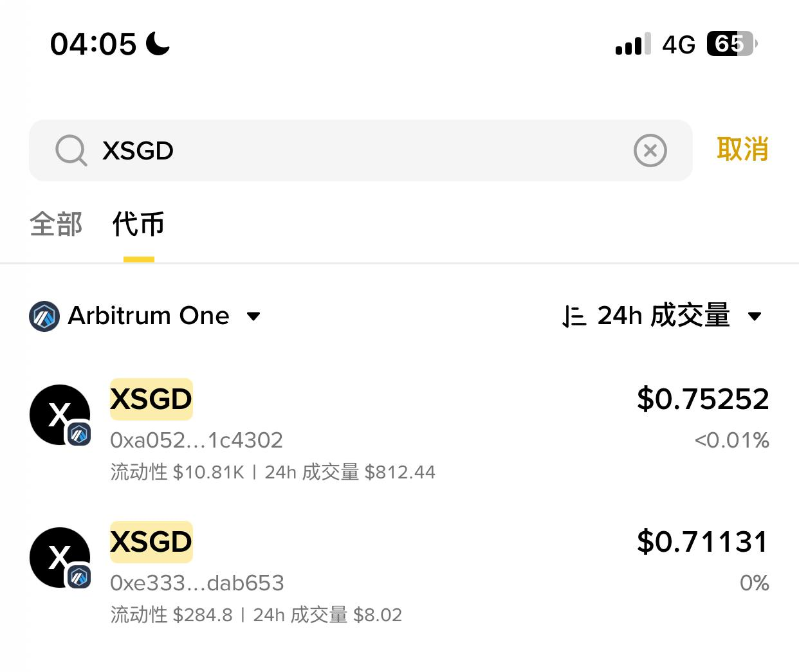Image resolution: width=799 pixels, height=672 pixels.
Task: Open the 24h 成交量 sort dropdown
Action: [x=663, y=316]
